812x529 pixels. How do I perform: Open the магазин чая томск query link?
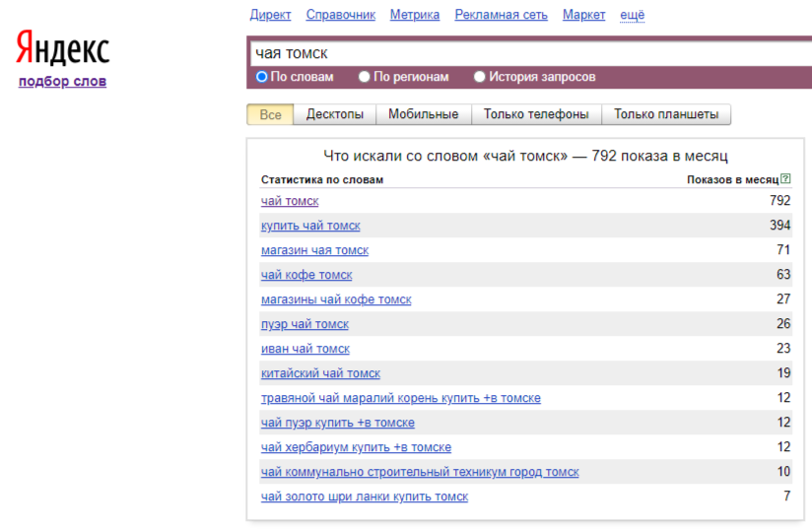[315, 250]
